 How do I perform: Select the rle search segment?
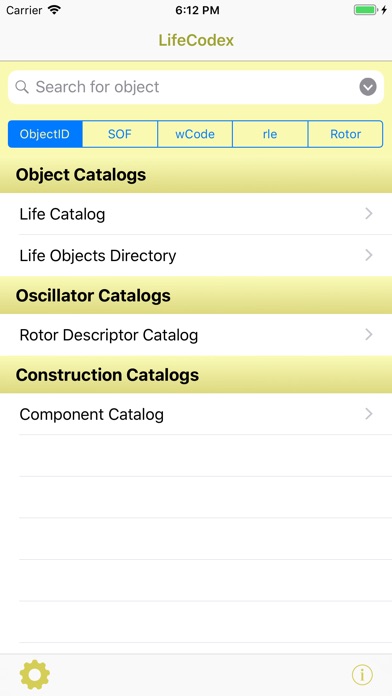(270, 134)
